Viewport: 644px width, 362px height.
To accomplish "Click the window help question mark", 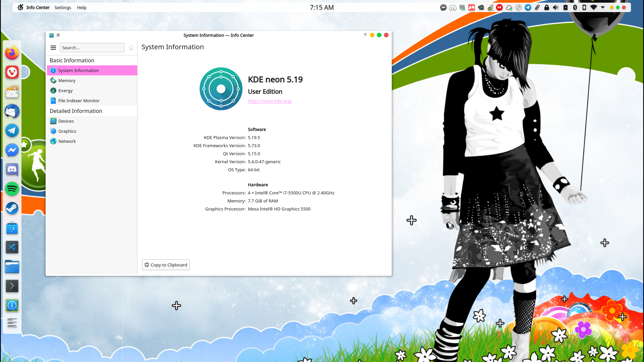I will [365, 35].
